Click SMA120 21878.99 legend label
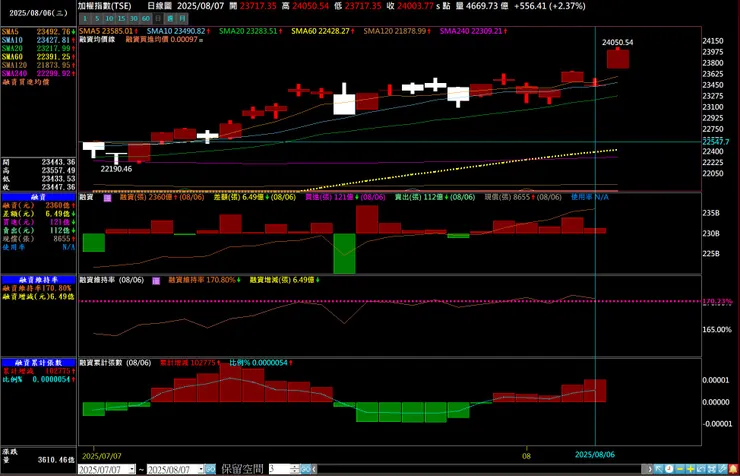Viewport: 740px width, 476px height. tap(397, 31)
